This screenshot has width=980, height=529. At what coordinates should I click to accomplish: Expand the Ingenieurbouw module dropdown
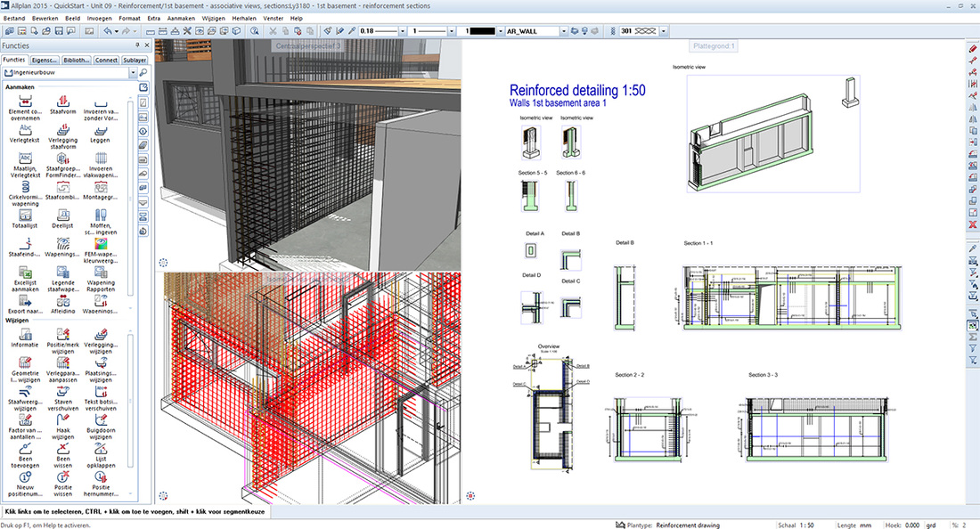[133, 72]
